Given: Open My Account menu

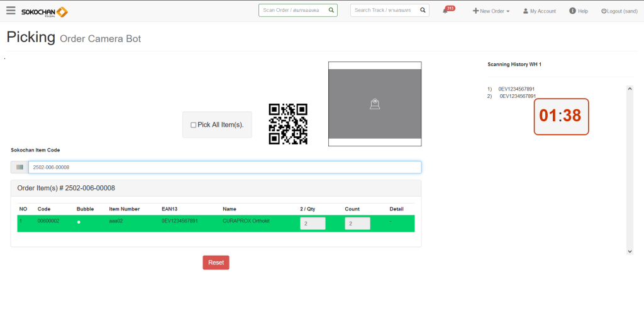Looking at the screenshot, I should [x=539, y=11].
